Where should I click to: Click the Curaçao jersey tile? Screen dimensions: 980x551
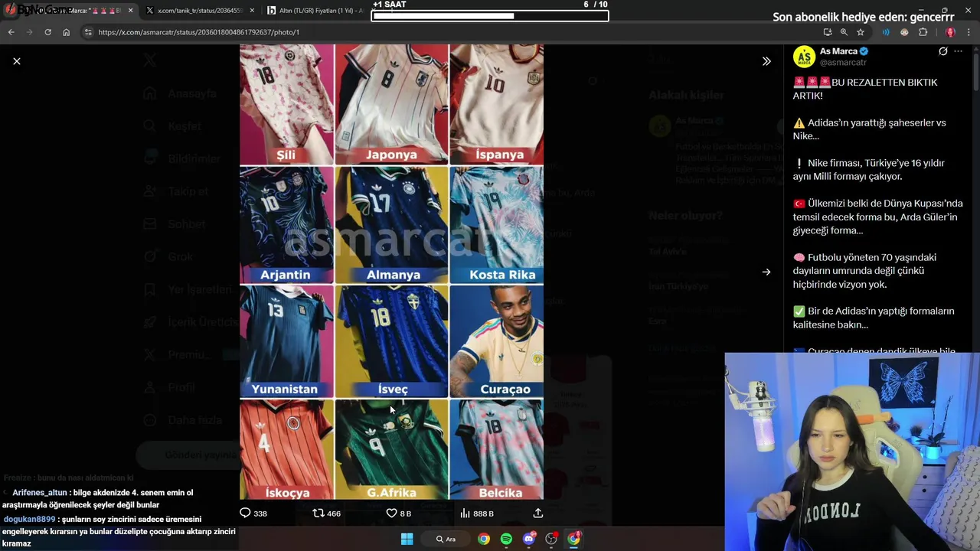point(497,342)
